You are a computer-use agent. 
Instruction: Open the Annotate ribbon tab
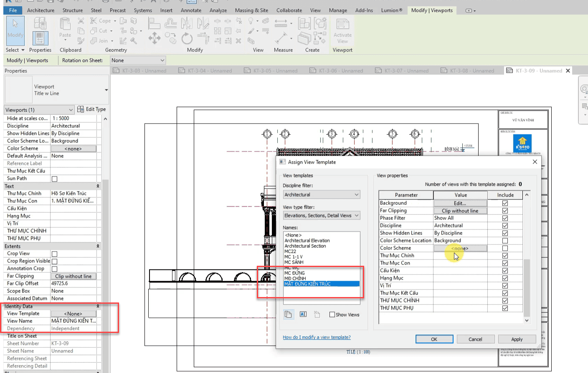click(x=191, y=10)
